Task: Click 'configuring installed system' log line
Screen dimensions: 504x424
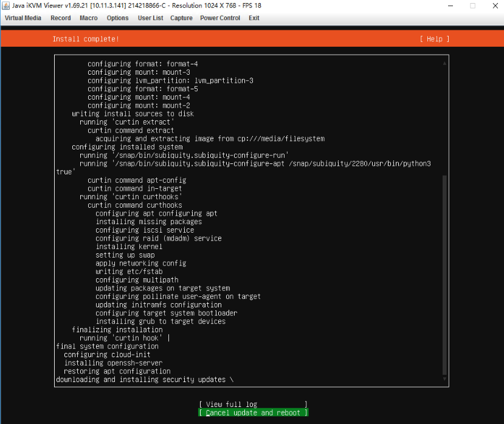Action: pyautogui.click(x=127, y=147)
